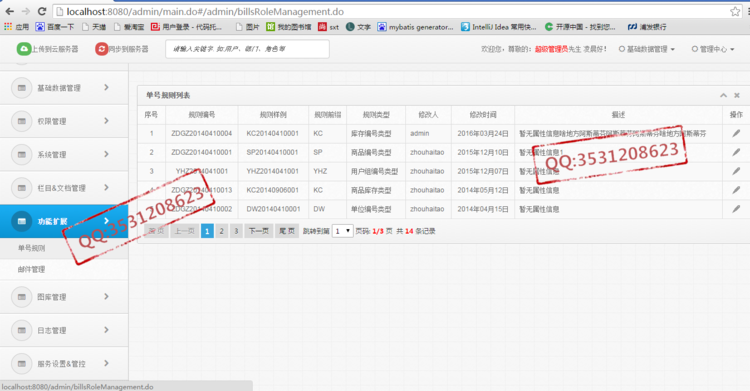750x391 pixels.
Task: Expand 日志管理 sidebar chevron
Action: pos(106,330)
